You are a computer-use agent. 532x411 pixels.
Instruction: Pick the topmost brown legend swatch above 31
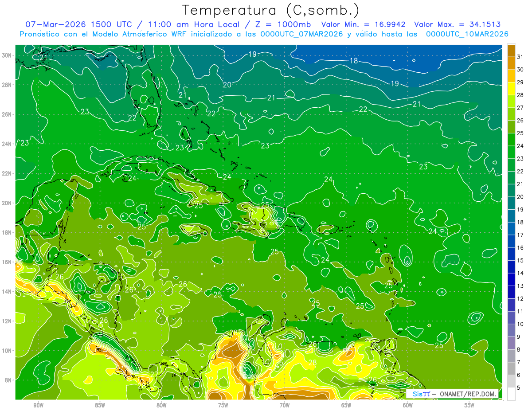(511, 51)
